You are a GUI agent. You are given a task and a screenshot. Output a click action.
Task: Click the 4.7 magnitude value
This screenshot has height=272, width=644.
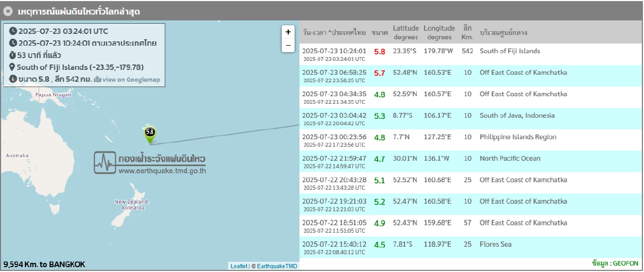pyautogui.click(x=379, y=159)
